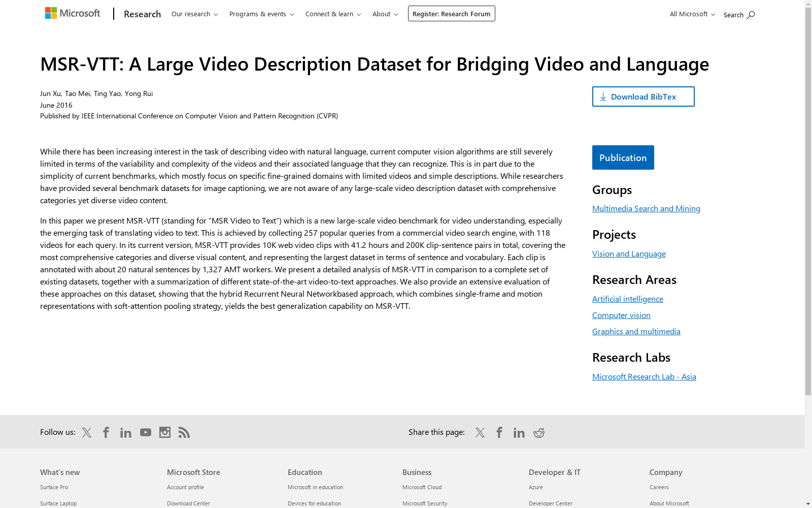Share this page on Reddit
The image size is (812, 508).
click(538, 432)
